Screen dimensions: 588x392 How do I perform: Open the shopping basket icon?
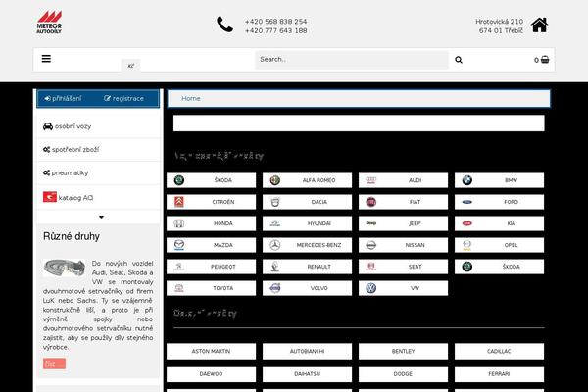tap(545, 59)
